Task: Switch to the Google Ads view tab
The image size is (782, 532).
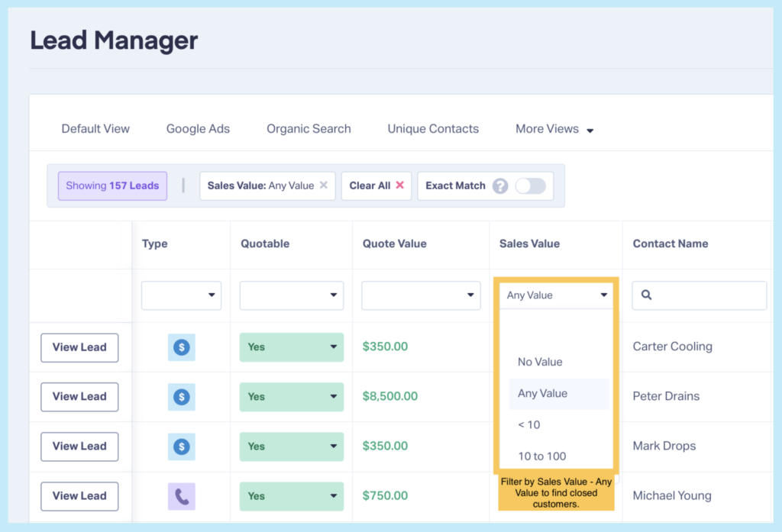Action: (198, 129)
